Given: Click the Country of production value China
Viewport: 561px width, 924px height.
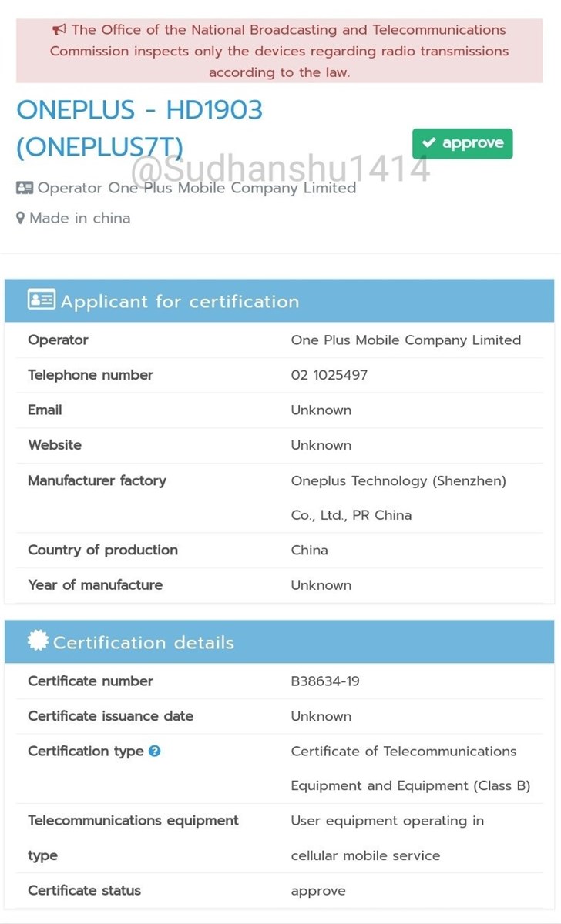Looking at the screenshot, I should [x=309, y=550].
